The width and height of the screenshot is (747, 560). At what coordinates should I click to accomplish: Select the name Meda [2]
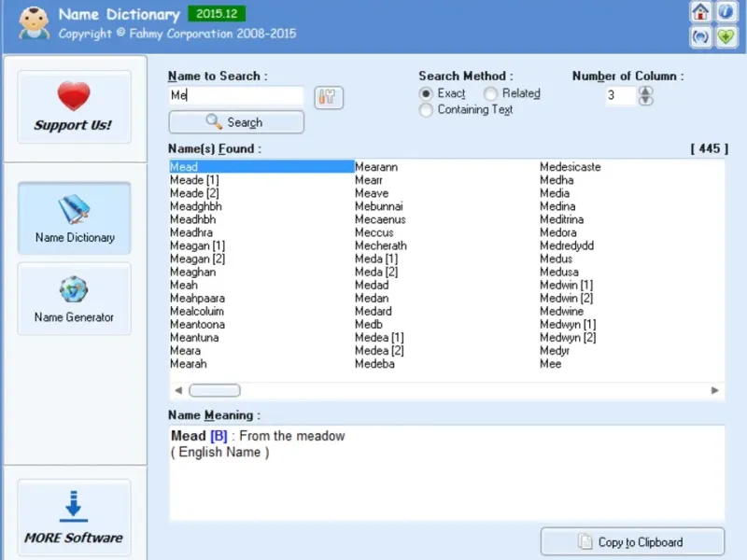point(376,272)
